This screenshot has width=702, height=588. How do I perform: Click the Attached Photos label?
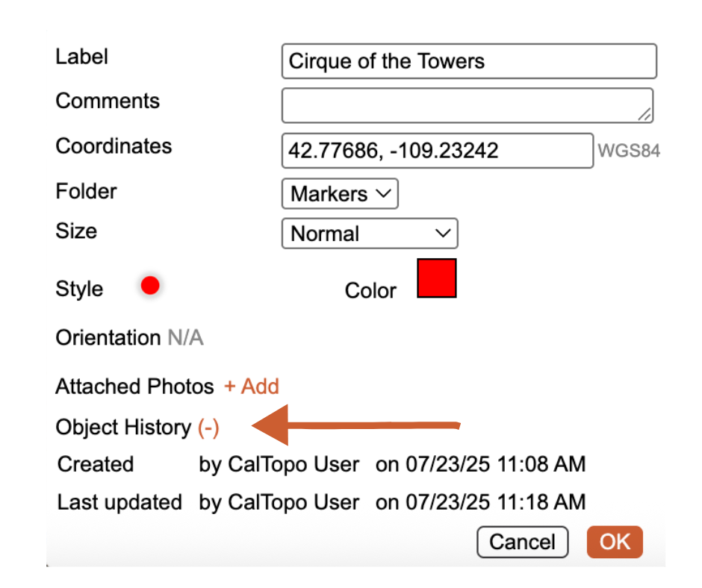(x=134, y=387)
